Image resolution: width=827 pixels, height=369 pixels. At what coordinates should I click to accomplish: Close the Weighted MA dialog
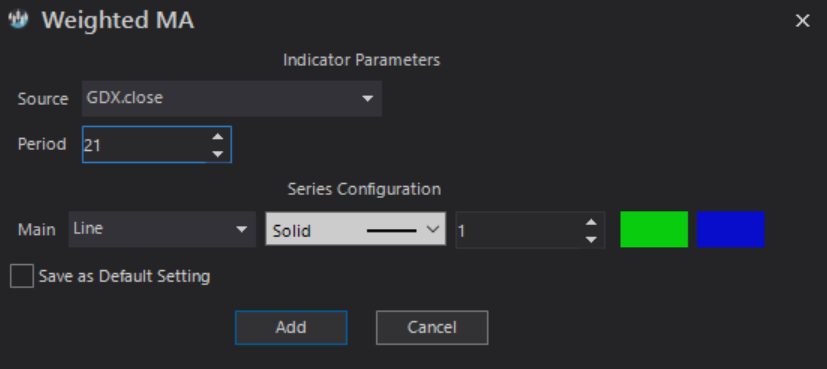pyautogui.click(x=802, y=21)
